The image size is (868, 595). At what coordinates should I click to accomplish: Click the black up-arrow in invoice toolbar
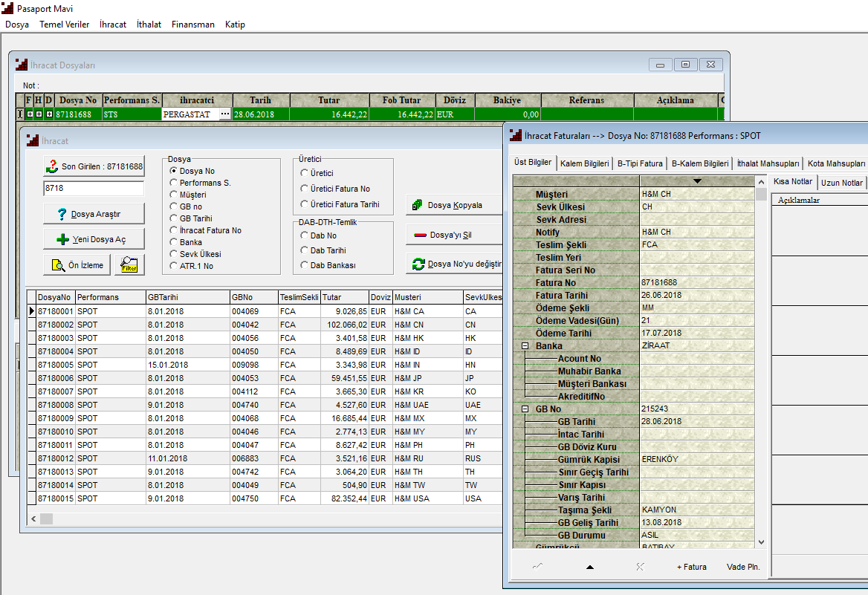pyautogui.click(x=590, y=567)
